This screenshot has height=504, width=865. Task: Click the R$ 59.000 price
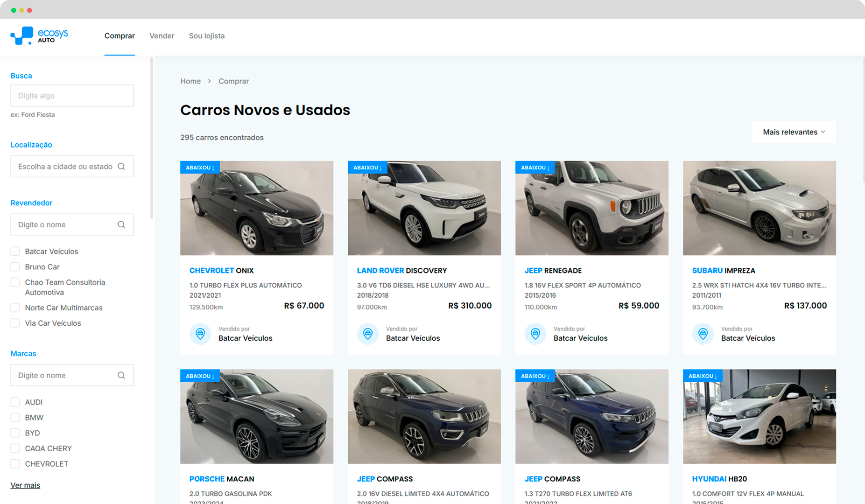(639, 306)
